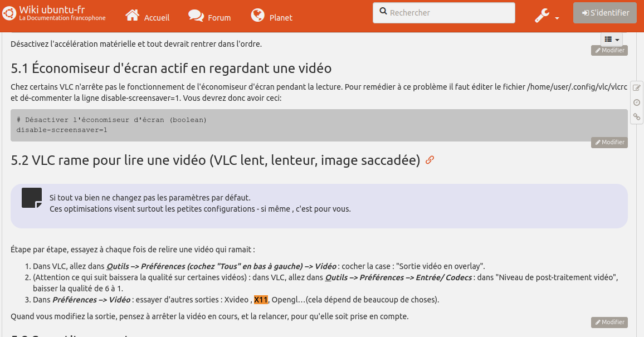Focus the Rechercher search field

coord(443,13)
